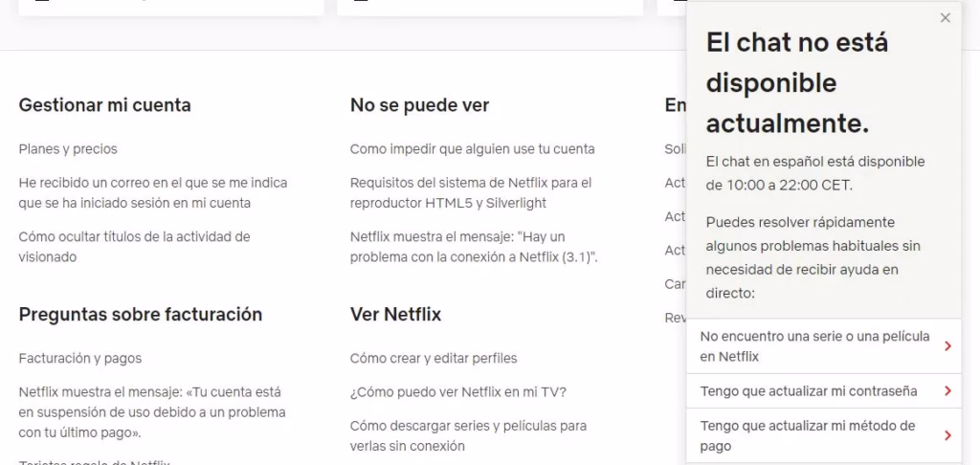Click 'Puedes resolver rápidamente' paragraph text
The image size is (980, 465).
tap(813, 257)
